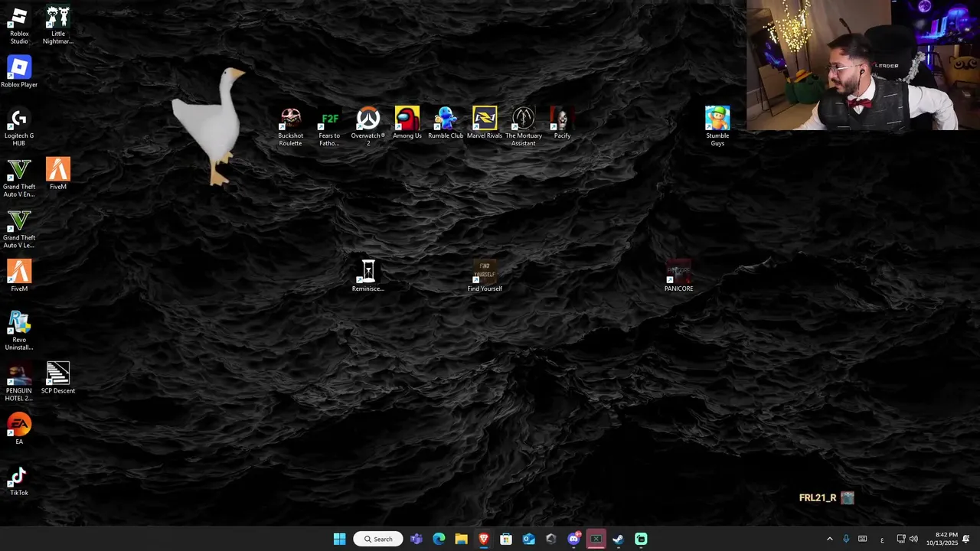Select Fears to Fathom desktop icon

point(329,127)
